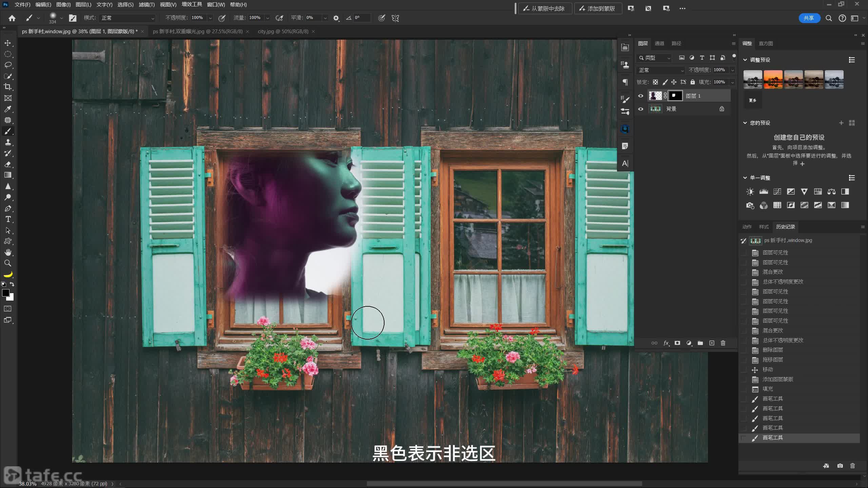Select the Horizontal Type tool
This screenshot has width=868, height=488.
[x=8, y=219]
